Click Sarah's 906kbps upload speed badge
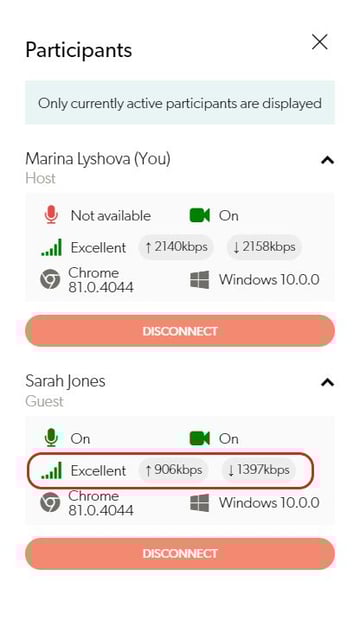The image size is (360, 620). click(173, 470)
